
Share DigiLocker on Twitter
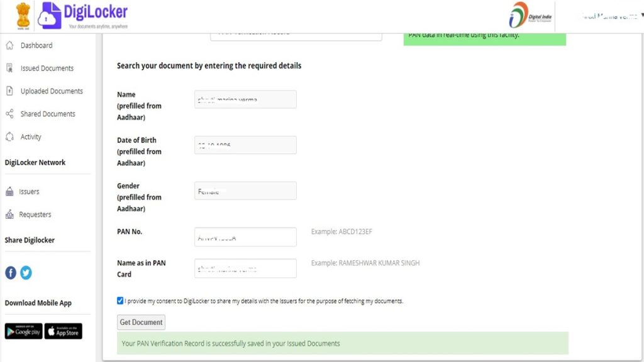click(26, 272)
